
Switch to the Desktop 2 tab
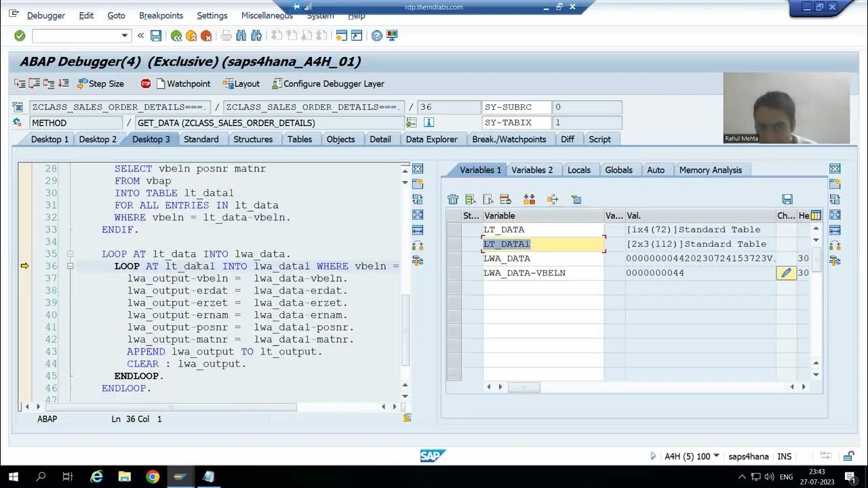[x=98, y=139]
